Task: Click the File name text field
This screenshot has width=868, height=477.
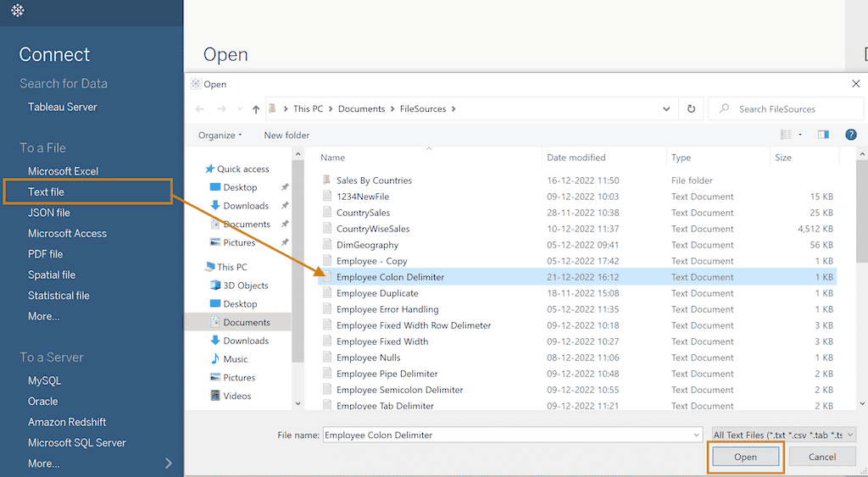Action: click(x=508, y=435)
